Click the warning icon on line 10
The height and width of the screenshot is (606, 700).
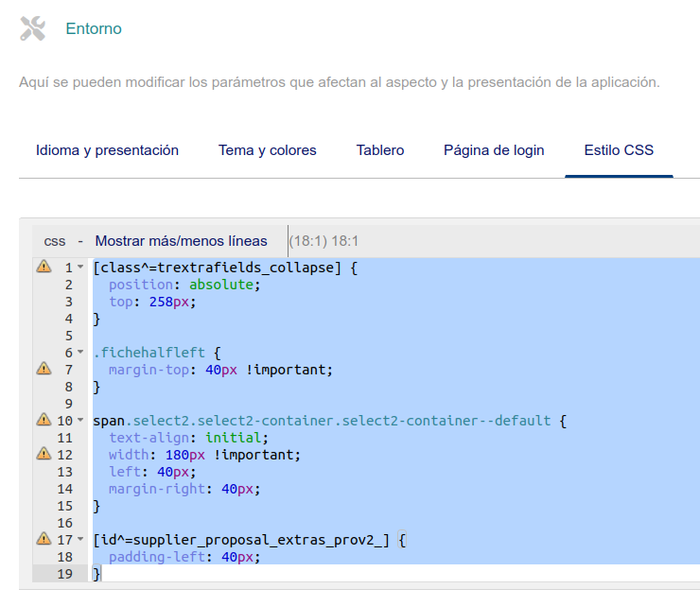[x=44, y=420]
